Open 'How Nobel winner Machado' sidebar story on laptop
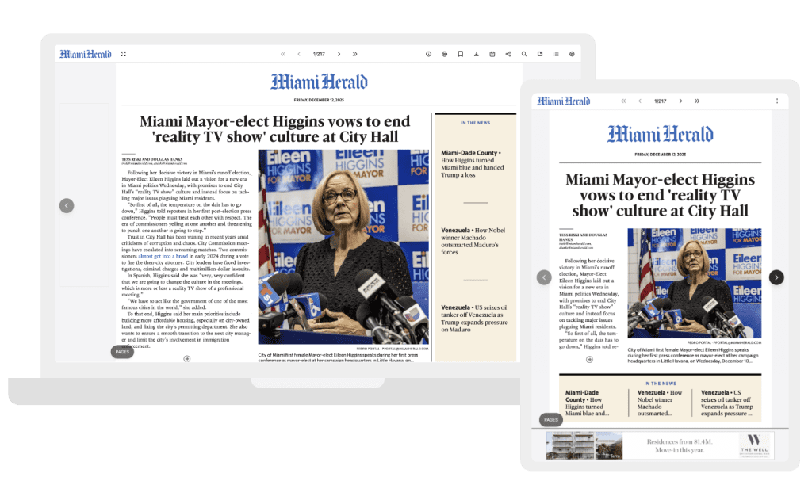812x504 pixels. click(x=473, y=241)
